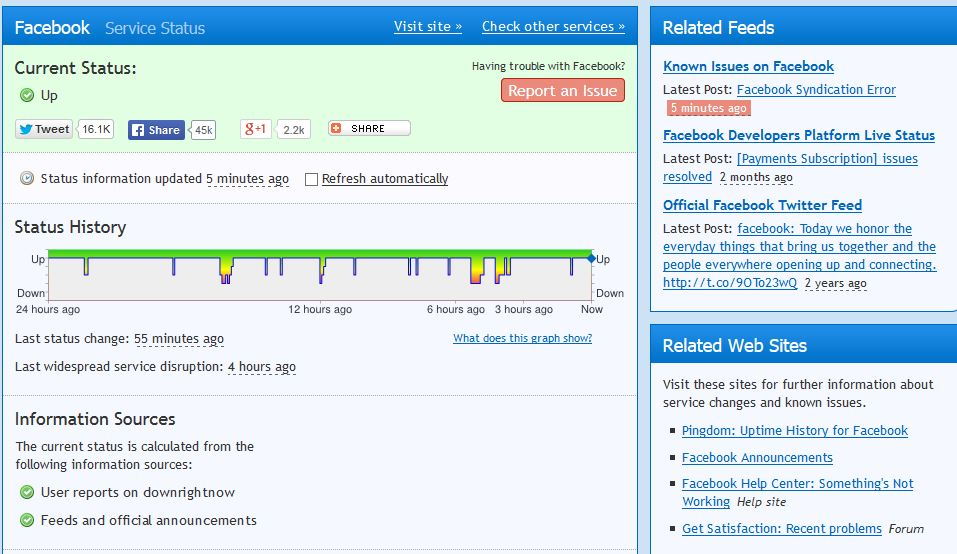
Task: Click the 12 hours ago graph label
Action: coord(320,309)
